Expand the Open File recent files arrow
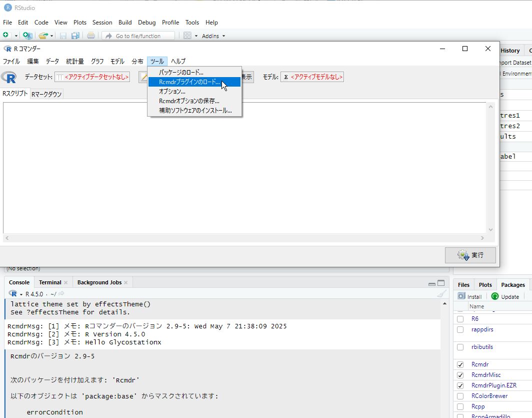532x418 pixels. tap(51, 36)
